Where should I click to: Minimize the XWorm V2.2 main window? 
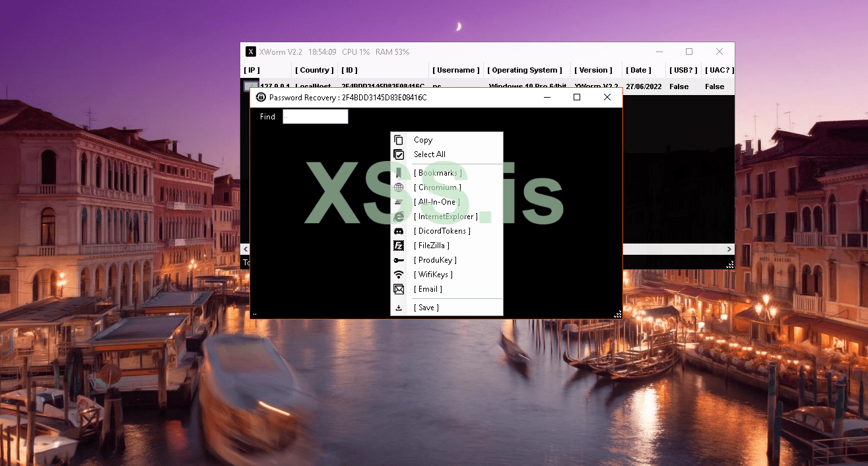coord(659,51)
